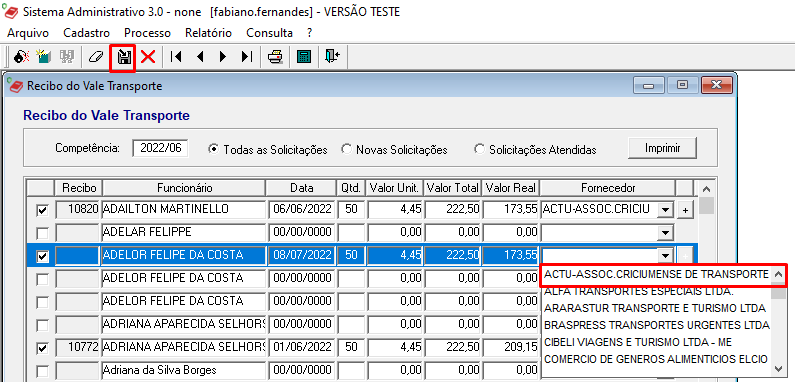795x382 pixels.
Task: Go to next record arrow icon
Action: coord(223,56)
